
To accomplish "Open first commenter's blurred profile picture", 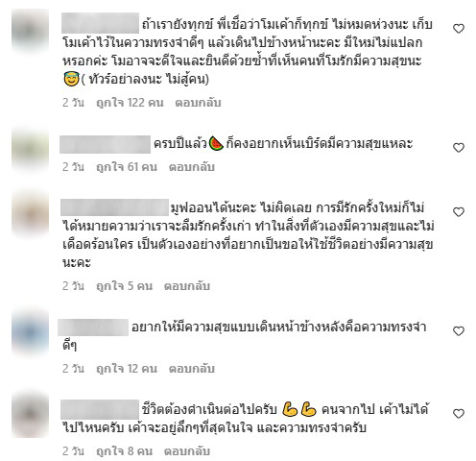I will click(31, 30).
